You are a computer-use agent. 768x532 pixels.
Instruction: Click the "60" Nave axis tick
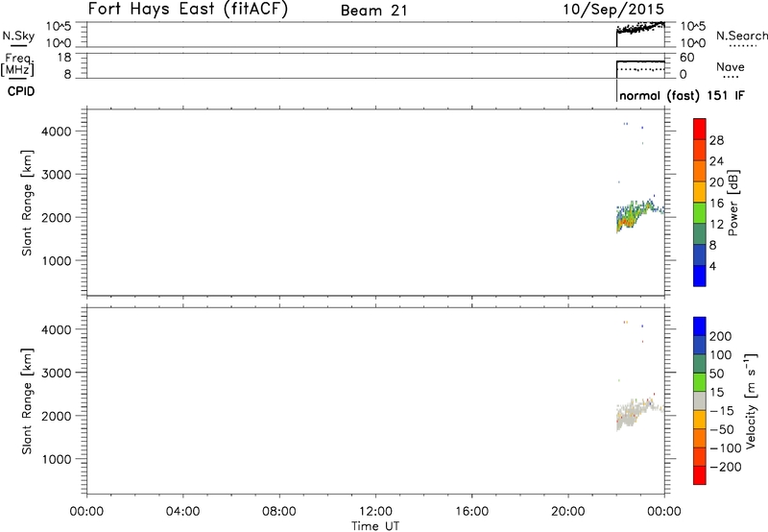[686, 58]
